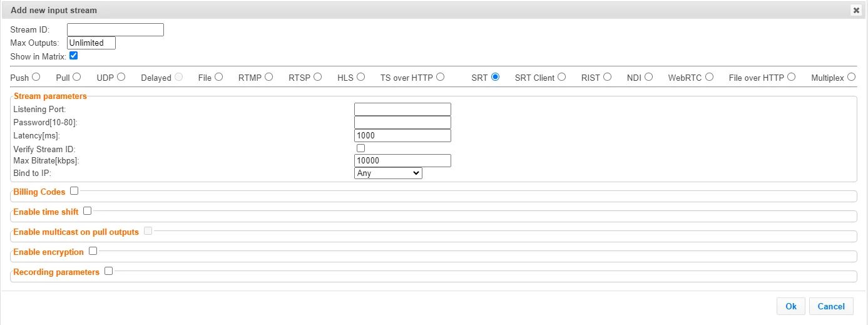Enable the Recording parameters checkbox
Image resolution: width=868 pixels, height=325 pixels.
(108, 271)
